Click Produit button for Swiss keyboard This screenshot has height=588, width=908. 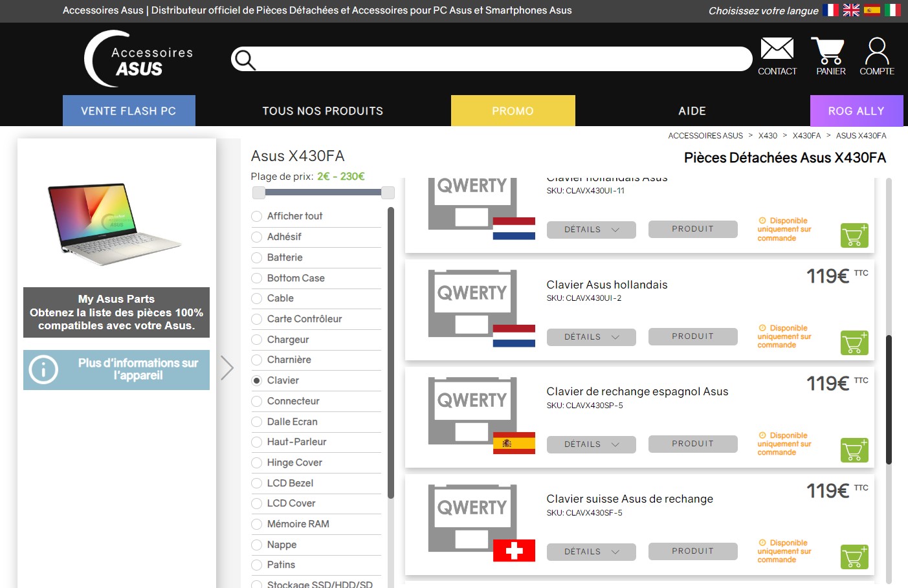692,551
